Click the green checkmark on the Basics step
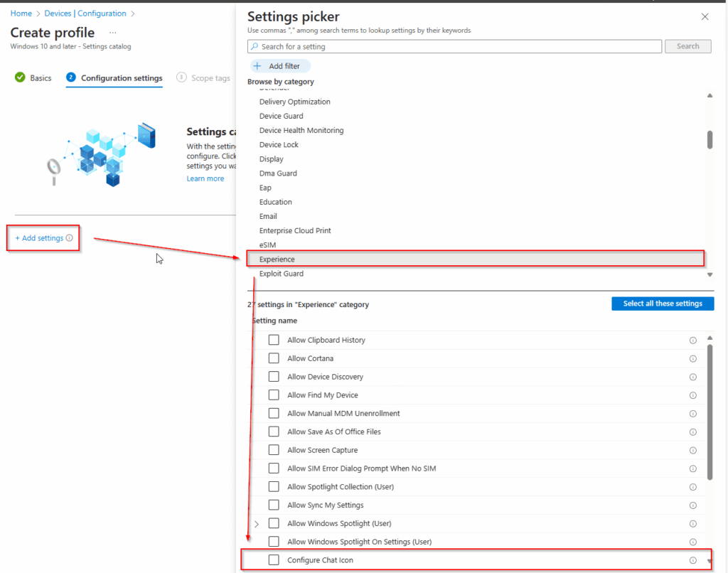 [19, 77]
